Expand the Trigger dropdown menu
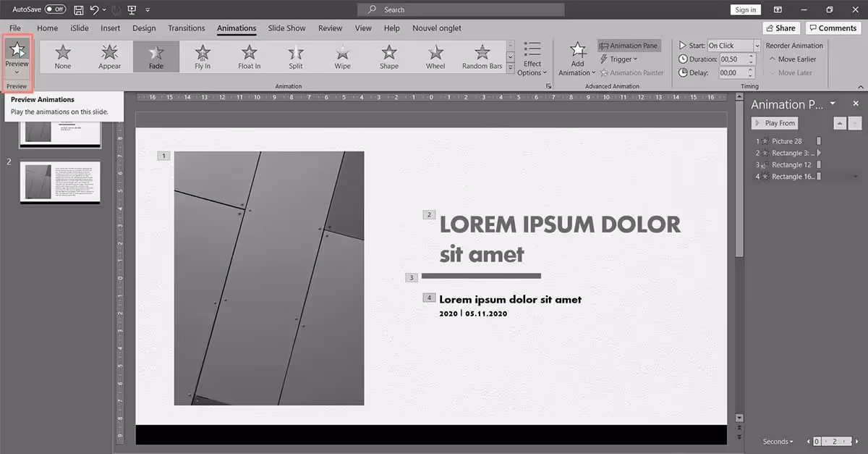Image resolution: width=868 pixels, height=454 pixels. point(620,59)
